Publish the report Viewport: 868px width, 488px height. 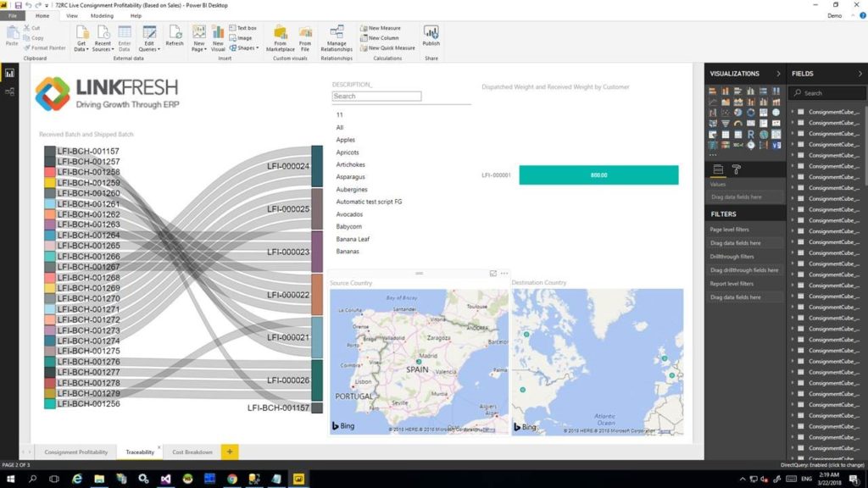[431, 36]
